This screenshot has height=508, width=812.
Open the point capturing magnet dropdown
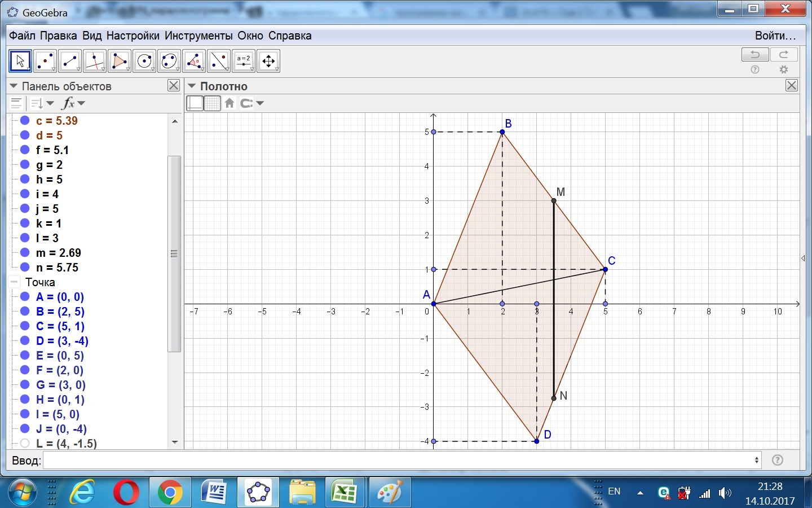[251, 103]
